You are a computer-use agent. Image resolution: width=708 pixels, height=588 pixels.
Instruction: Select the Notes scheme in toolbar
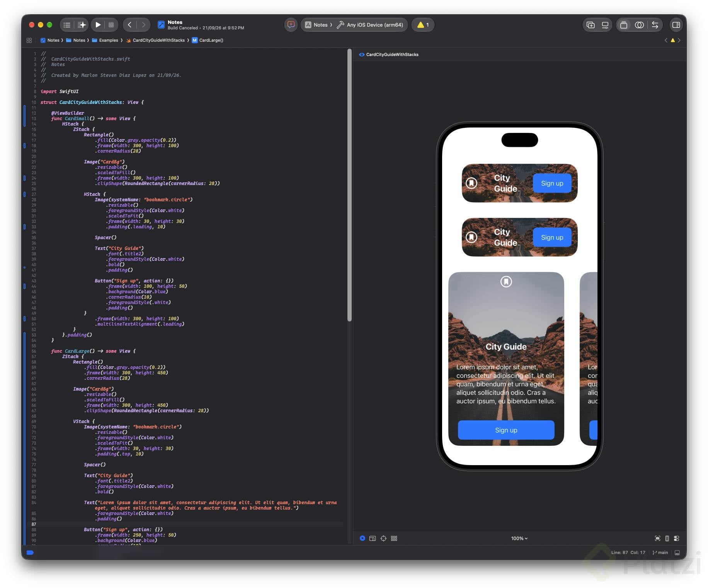coord(317,25)
